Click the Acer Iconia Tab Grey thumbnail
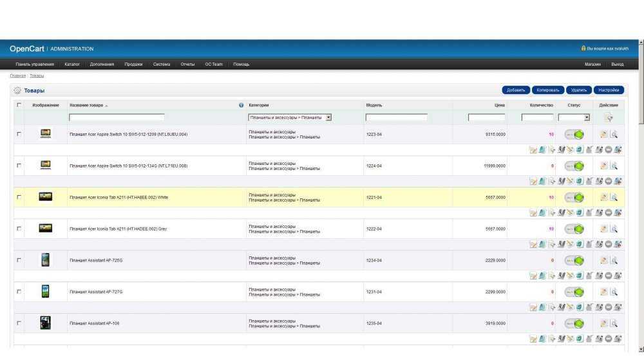Screen dimensions: 644x362 [x=46, y=228]
